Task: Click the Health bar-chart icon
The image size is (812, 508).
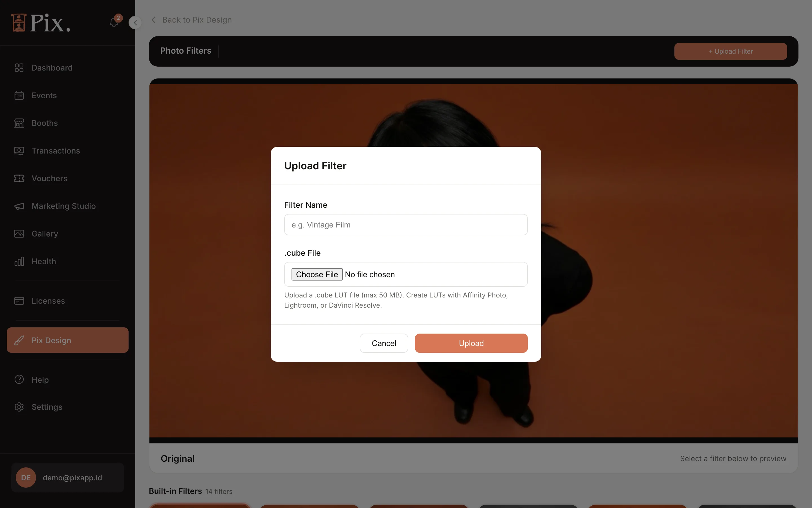Action: 19,261
